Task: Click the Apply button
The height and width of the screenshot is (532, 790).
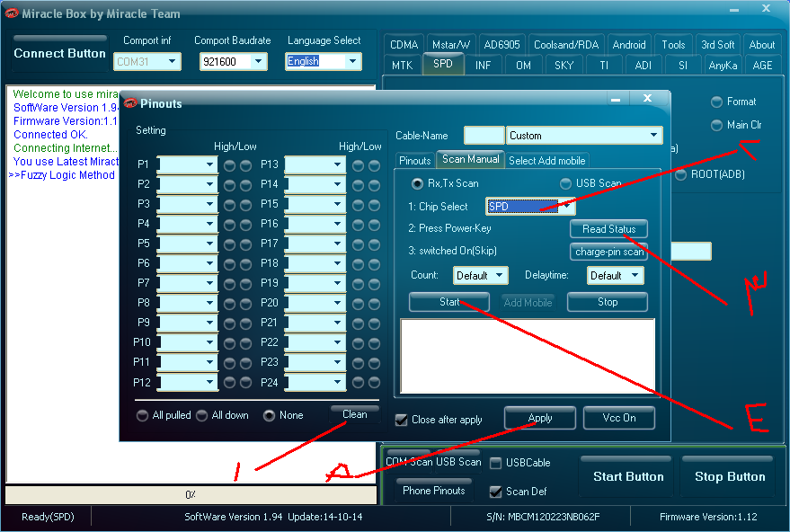Action: [539, 418]
